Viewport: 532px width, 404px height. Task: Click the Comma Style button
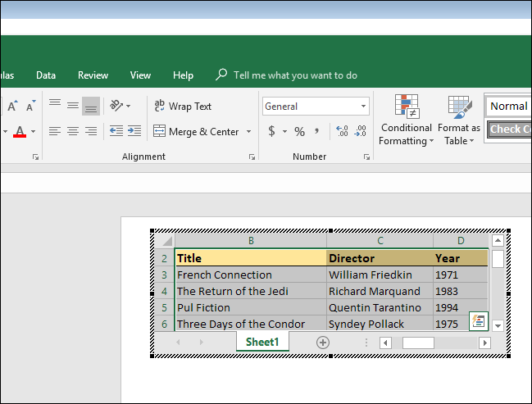tap(316, 131)
